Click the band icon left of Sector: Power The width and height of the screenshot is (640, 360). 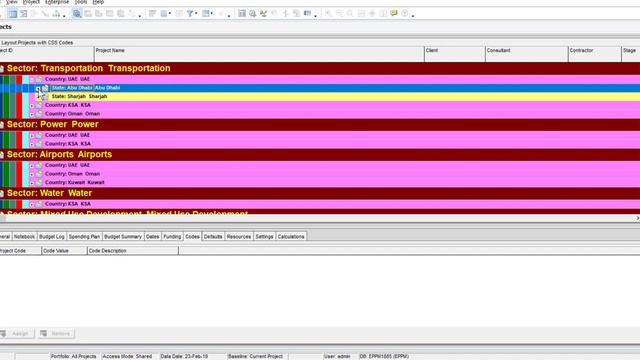(x=2, y=125)
